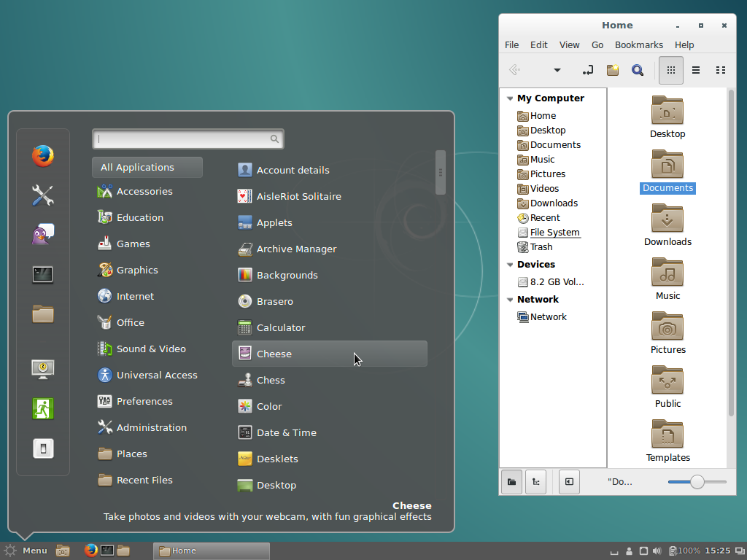Screen dimensions: 747x560
Task: Click Home window button in taskbar
Action: pyautogui.click(x=212, y=551)
